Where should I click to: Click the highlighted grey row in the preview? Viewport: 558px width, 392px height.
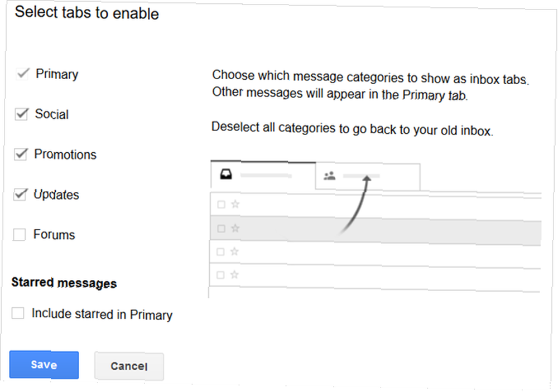pyautogui.click(x=376, y=230)
